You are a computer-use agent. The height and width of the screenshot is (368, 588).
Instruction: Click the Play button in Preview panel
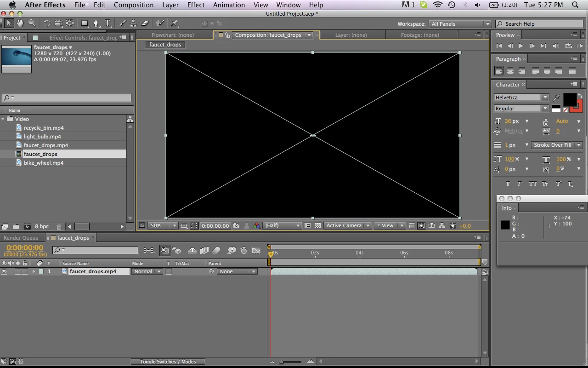(520, 46)
